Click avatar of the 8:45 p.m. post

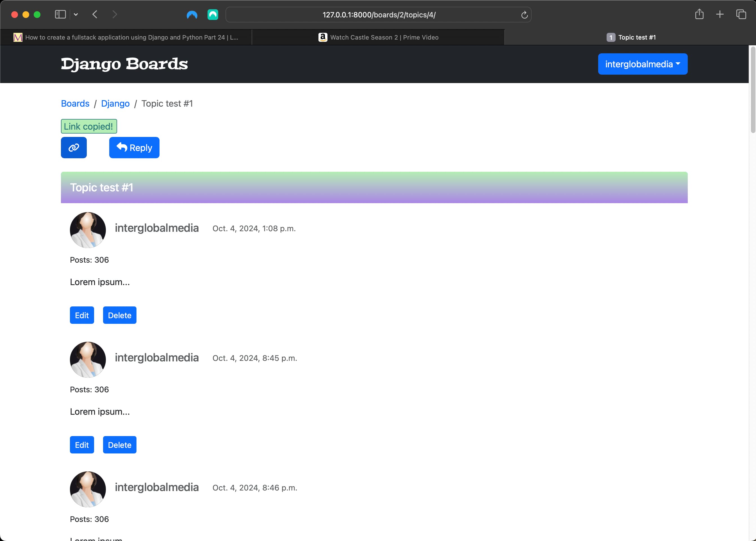(x=88, y=359)
